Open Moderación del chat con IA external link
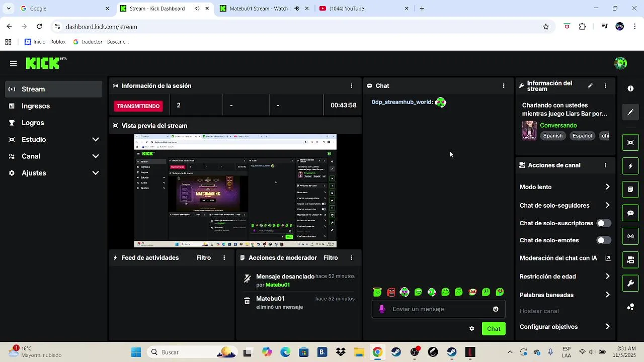644x362 pixels. coord(608,258)
